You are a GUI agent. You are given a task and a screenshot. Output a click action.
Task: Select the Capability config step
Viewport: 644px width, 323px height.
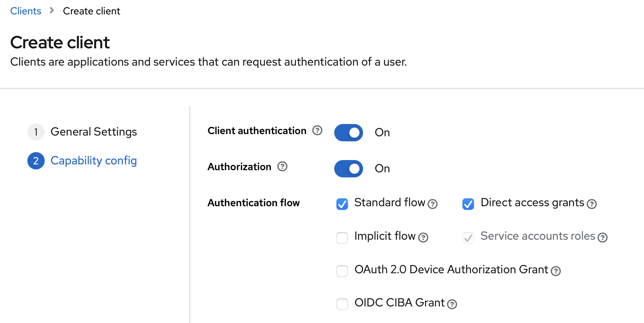[94, 161]
